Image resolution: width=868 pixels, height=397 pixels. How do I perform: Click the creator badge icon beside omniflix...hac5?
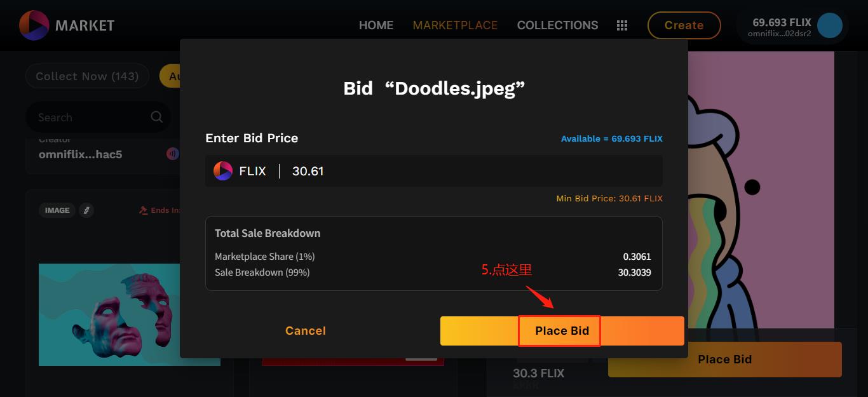pyautogui.click(x=172, y=154)
